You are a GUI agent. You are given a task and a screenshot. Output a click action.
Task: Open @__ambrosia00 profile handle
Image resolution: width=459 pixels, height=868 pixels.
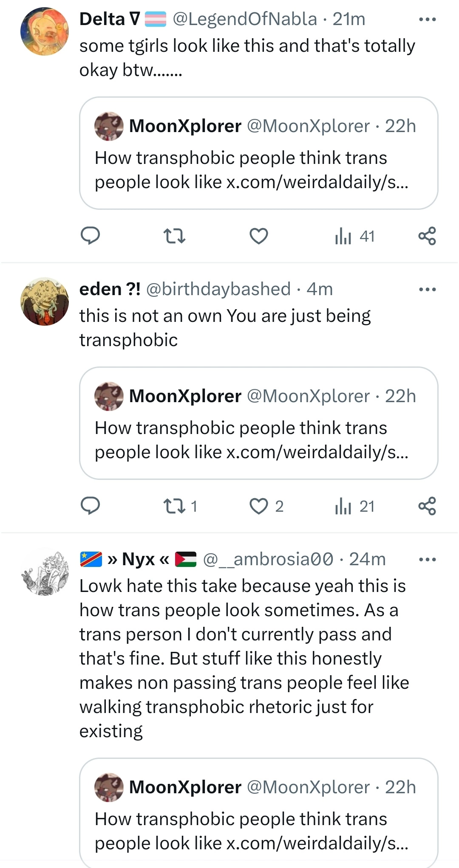pyautogui.click(x=268, y=560)
